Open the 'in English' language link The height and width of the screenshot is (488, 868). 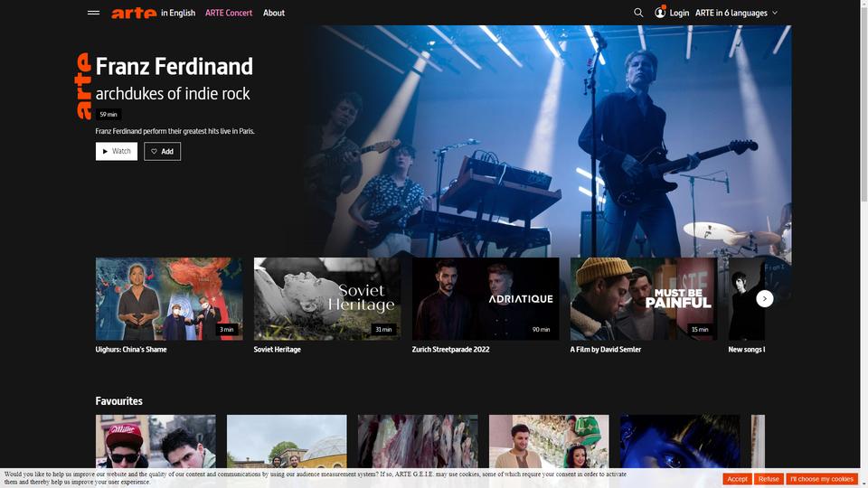coord(178,13)
